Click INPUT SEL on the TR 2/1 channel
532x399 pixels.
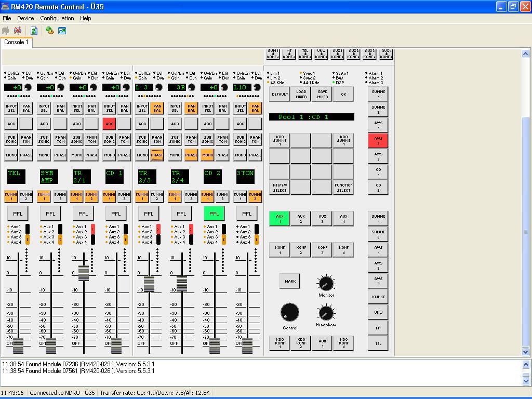[x=77, y=108]
